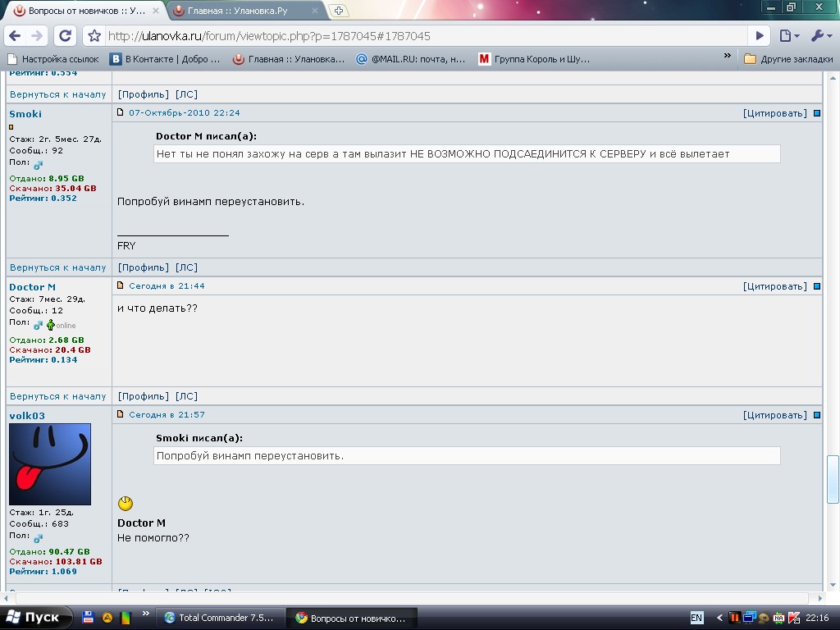Click the EN language indicator

[x=696, y=618]
